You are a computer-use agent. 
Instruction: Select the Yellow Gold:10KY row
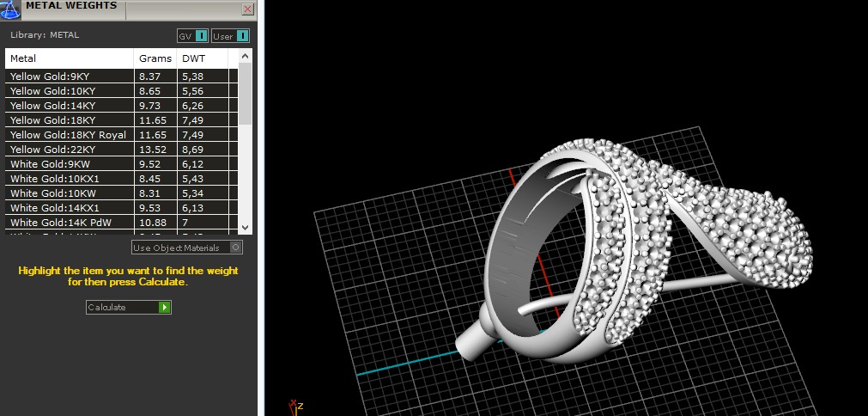(122, 91)
